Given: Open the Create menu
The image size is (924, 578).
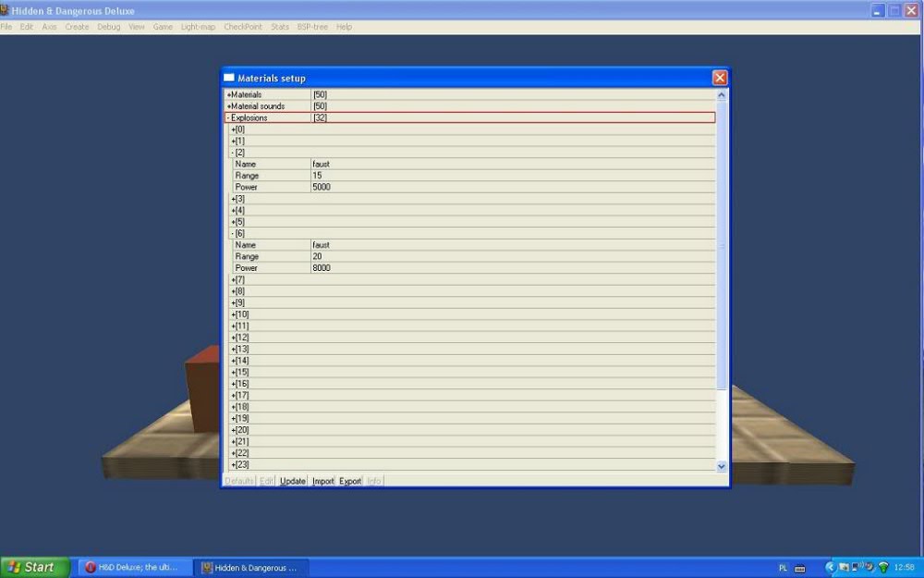Looking at the screenshot, I should coord(77,27).
